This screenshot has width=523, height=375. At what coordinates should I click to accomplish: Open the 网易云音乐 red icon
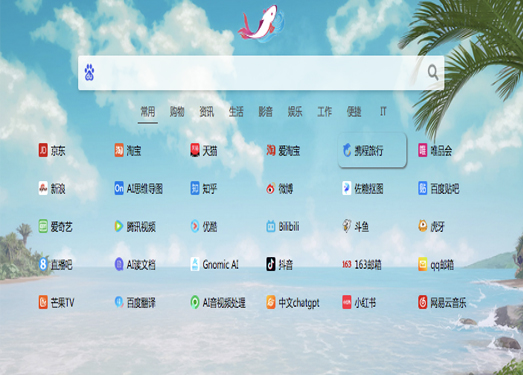pyautogui.click(x=423, y=302)
